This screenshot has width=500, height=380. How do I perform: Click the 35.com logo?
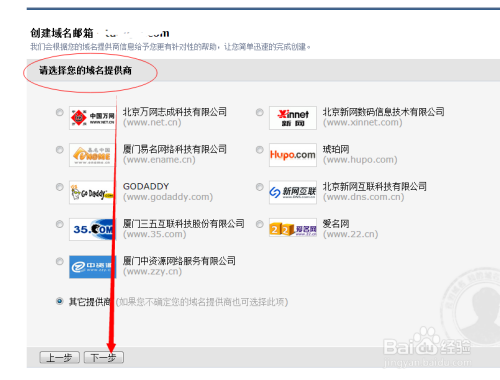[x=93, y=229]
